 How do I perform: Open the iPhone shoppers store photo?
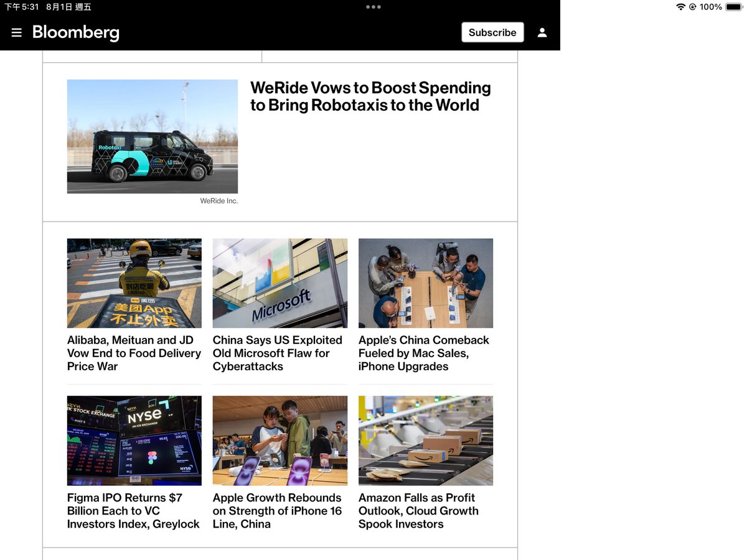[x=280, y=441]
